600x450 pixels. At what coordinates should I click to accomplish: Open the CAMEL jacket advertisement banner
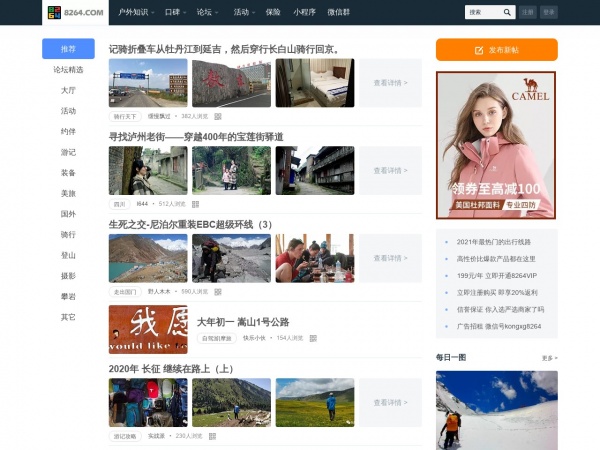point(496,145)
